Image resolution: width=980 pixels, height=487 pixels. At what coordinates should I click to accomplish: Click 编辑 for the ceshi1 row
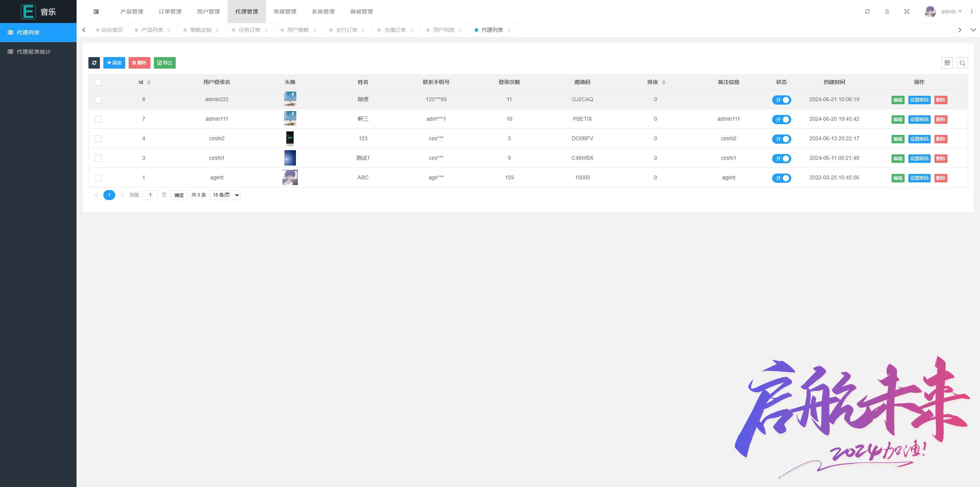(898, 159)
